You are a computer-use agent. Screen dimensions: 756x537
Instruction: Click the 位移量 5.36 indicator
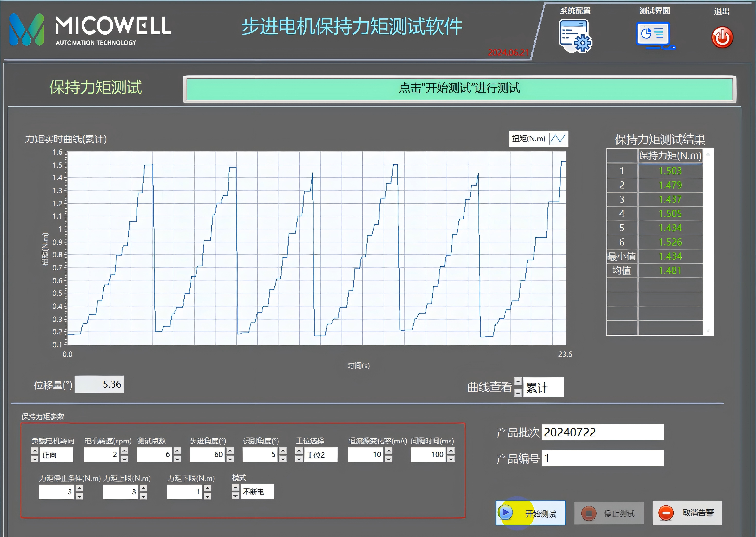click(99, 384)
